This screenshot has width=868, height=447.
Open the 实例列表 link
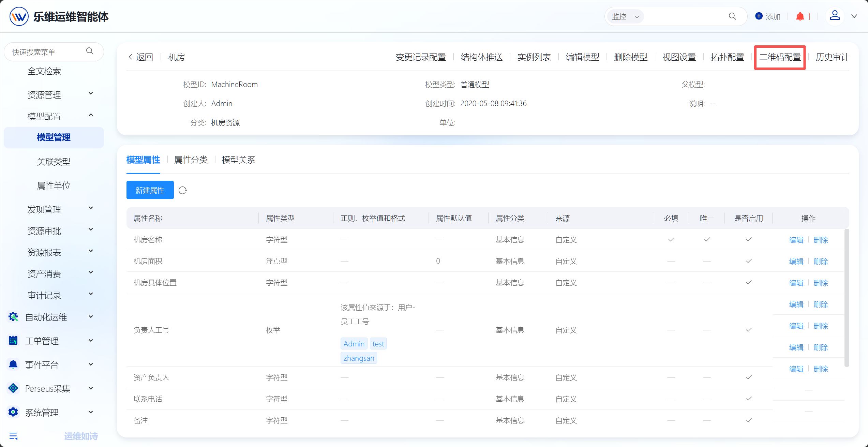tap(534, 57)
